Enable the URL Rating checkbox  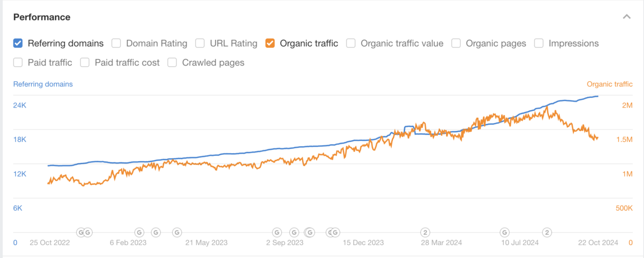pyautogui.click(x=200, y=43)
